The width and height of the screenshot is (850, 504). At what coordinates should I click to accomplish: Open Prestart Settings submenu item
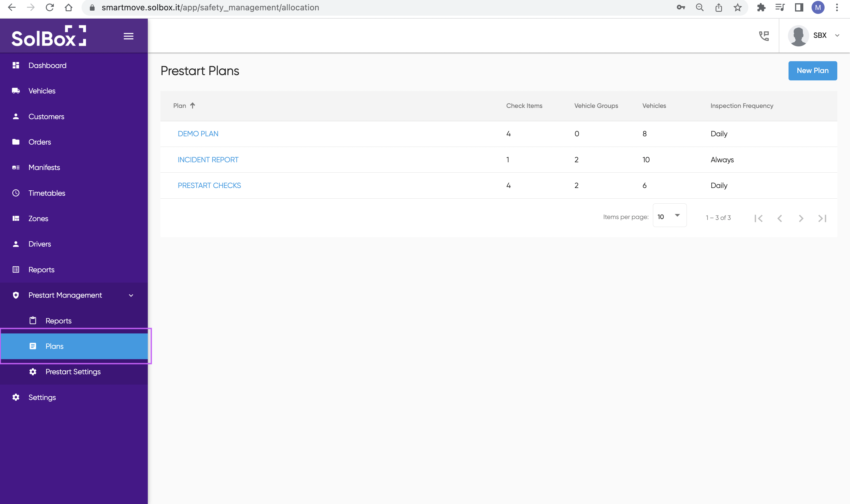click(74, 372)
